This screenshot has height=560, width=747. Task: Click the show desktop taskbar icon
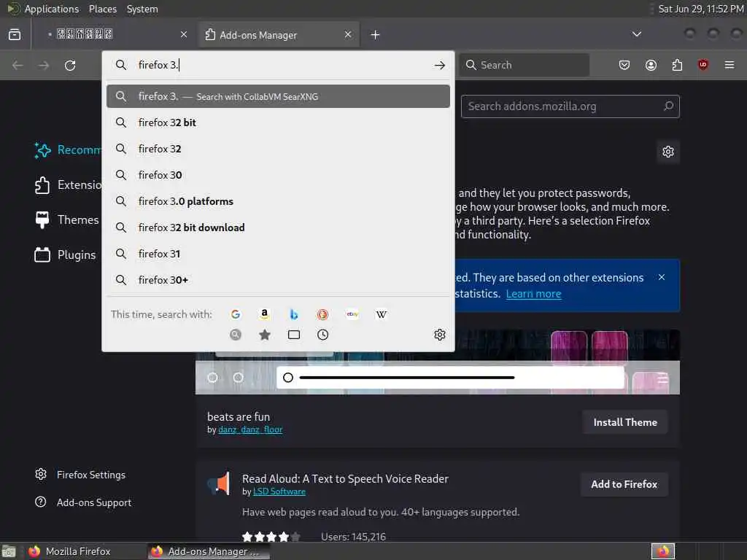click(9, 551)
